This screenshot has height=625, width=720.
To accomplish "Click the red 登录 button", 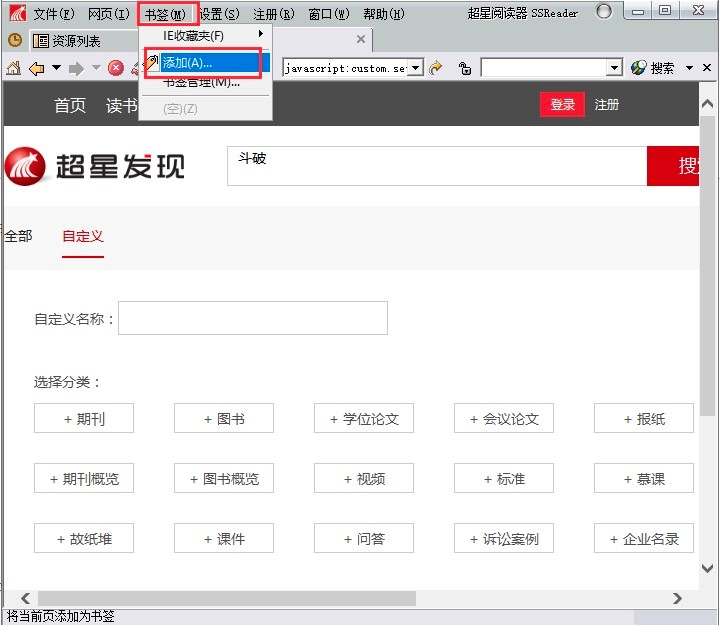I will (x=562, y=105).
